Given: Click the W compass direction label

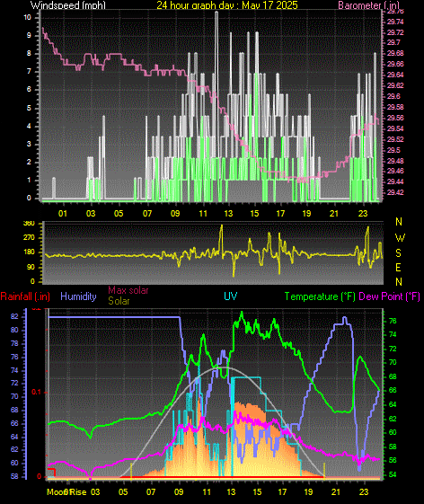Looking at the screenshot, I should (400, 238).
